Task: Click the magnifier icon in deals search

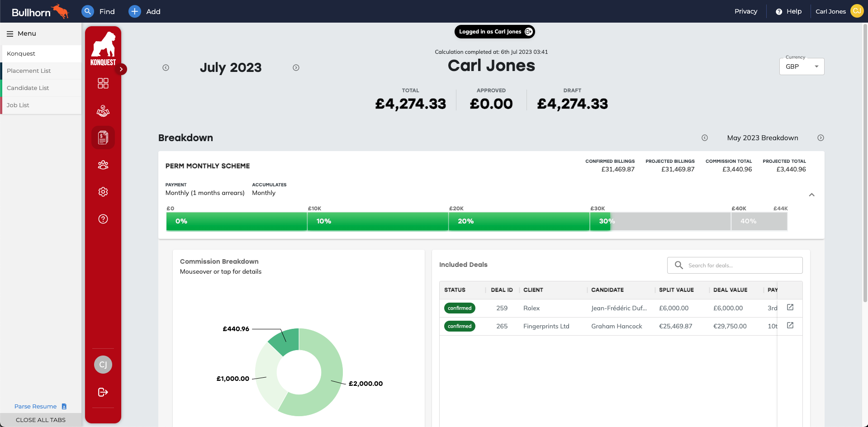Action: coord(679,265)
